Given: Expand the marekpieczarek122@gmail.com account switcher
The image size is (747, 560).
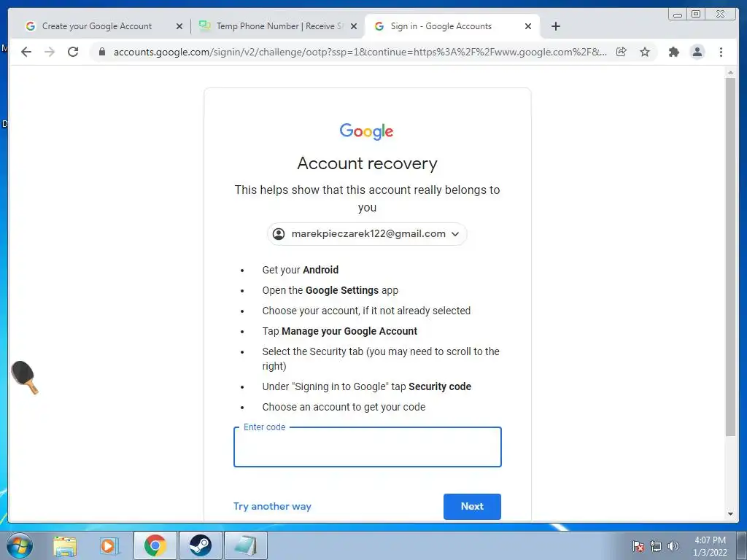Looking at the screenshot, I should 367,234.
